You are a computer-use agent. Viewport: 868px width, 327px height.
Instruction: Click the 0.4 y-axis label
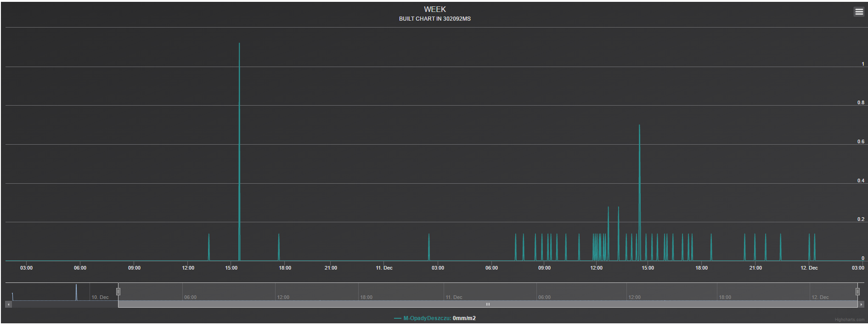[861, 180]
